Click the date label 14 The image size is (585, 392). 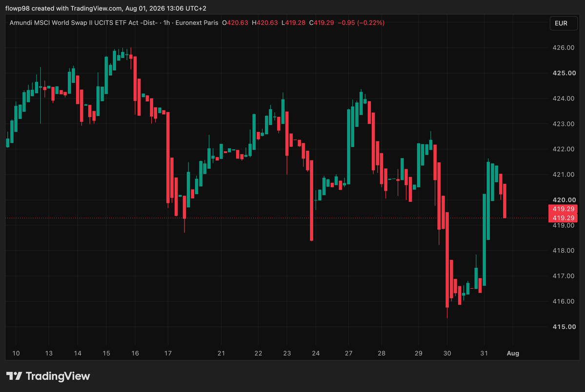coord(78,353)
